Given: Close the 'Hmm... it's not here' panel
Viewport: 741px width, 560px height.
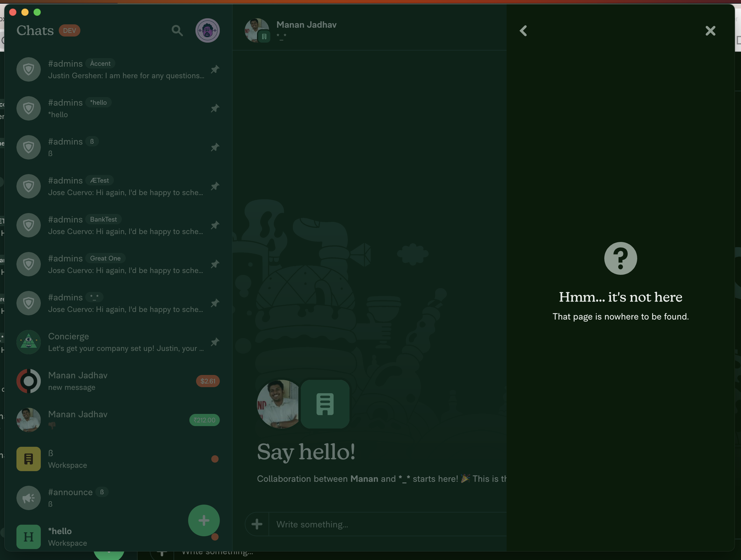Looking at the screenshot, I should pos(711,31).
